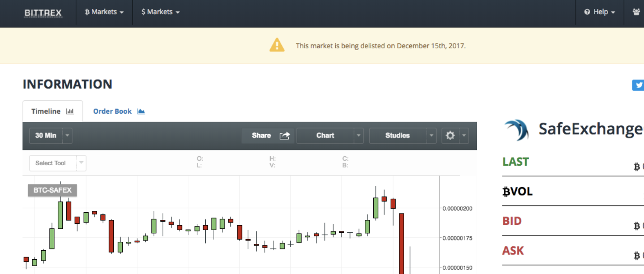Open the Dollar Markets menu
The width and height of the screenshot is (644, 274).
pyautogui.click(x=160, y=12)
